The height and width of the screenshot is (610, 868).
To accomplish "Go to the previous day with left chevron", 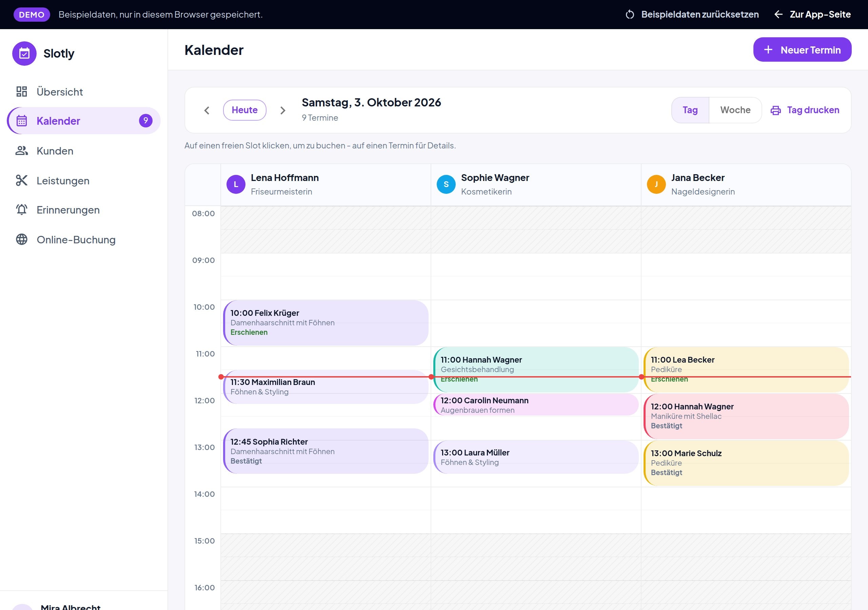I will (207, 110).
